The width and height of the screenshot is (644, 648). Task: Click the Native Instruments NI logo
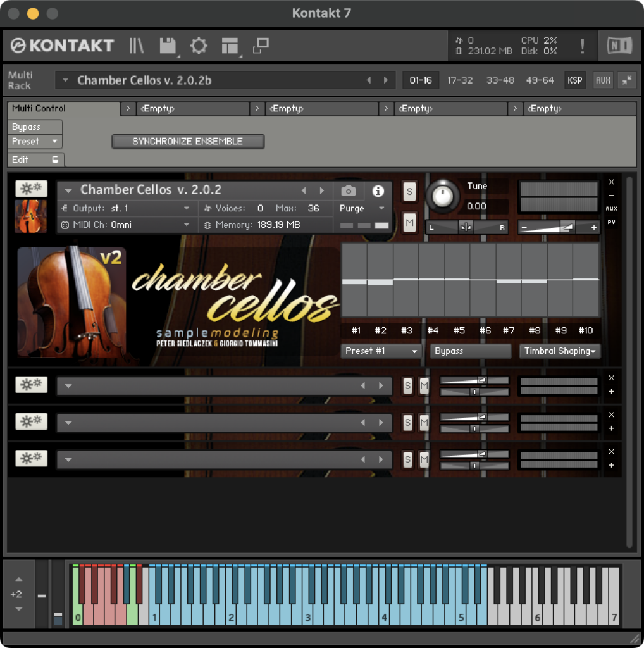[619, 46]
